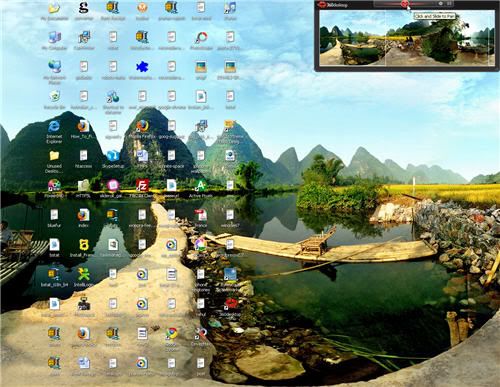Open the Google Chrome shortcut icon
The width and height of the screenshot is (500, 387).
171,333
